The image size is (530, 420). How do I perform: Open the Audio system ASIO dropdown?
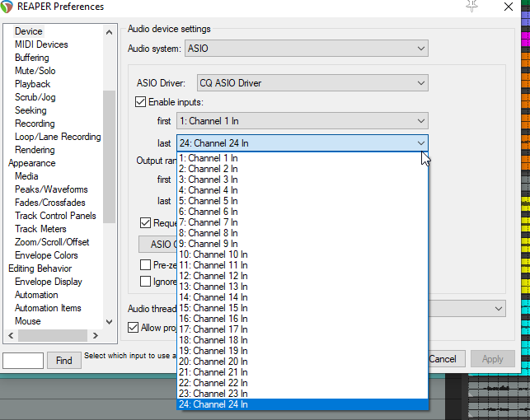[x=307, y=49]
